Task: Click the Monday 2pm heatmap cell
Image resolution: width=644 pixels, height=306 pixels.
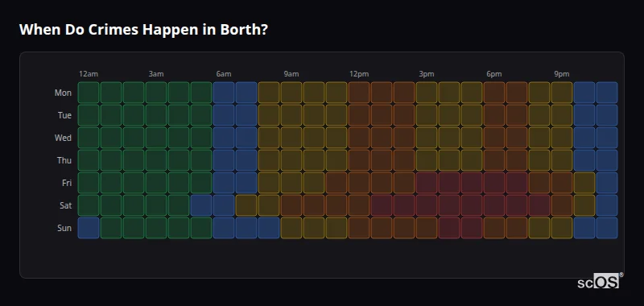Action: pyautogui.click(x=404, y=93)
